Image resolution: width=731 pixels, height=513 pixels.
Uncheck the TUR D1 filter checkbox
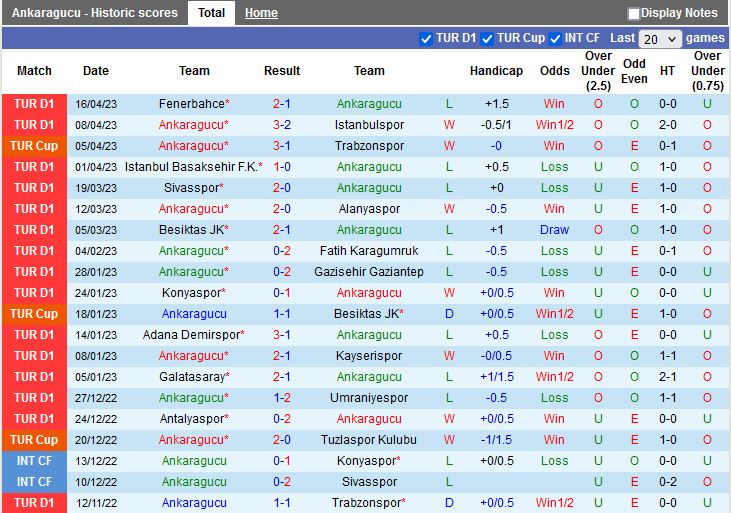[x=427, y=39]
